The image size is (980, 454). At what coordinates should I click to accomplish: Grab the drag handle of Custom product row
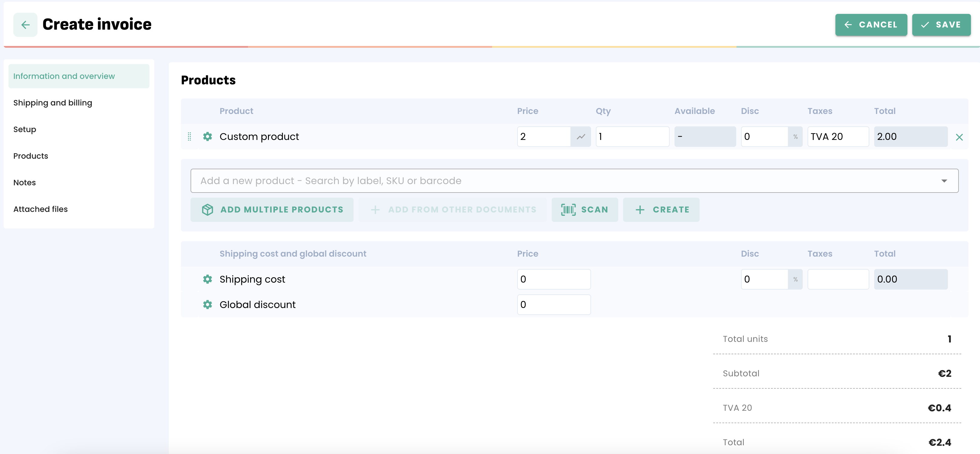[x=189, y=137]
